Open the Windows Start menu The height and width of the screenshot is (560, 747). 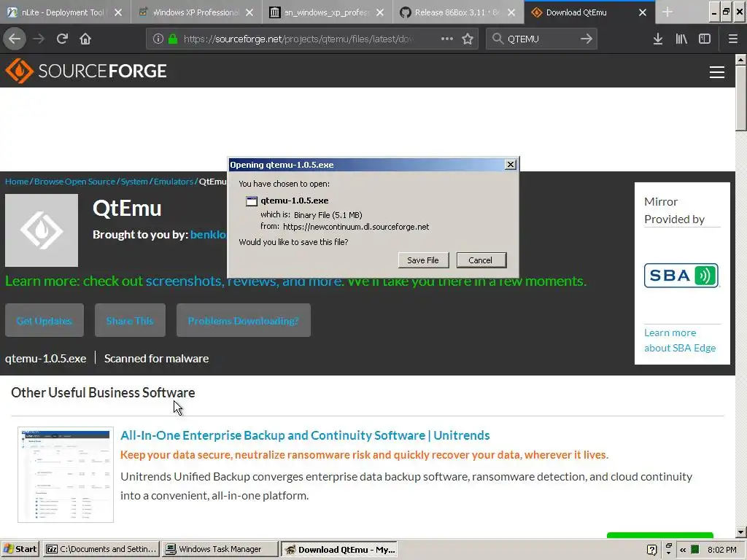[20, 549]
